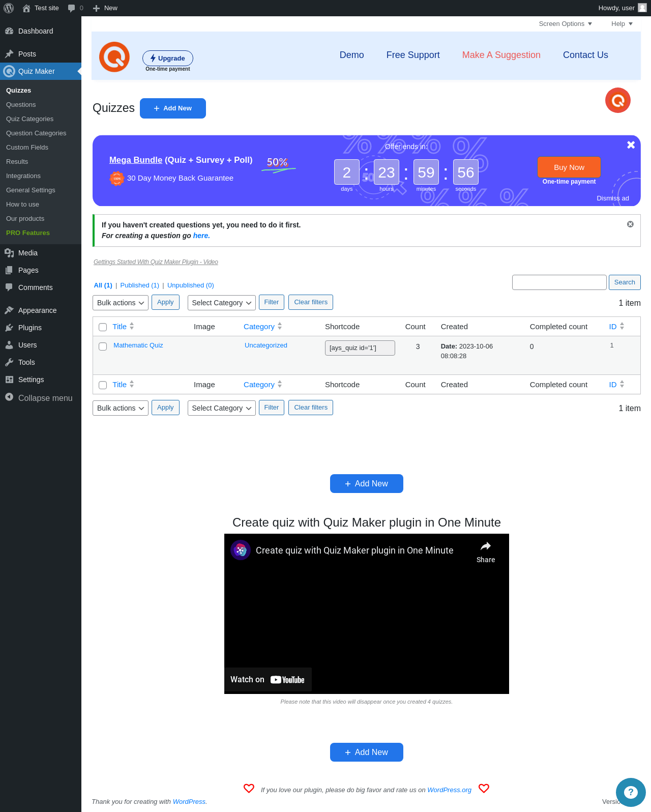Toggle select-all checkbox in table footer
Image resolution: width=651 pixels, height=812 pixels.
pos(103,385)
